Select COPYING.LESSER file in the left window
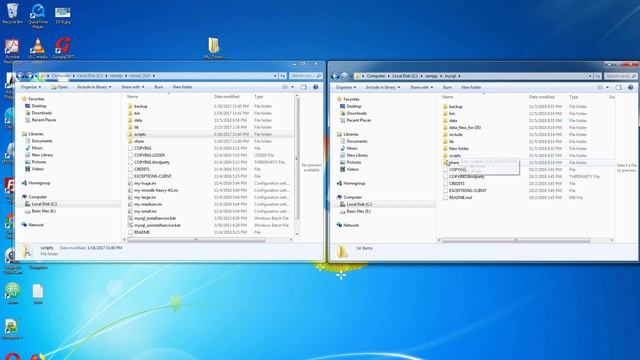The width and height of the screenshot is (640, 360). (149, 155)
